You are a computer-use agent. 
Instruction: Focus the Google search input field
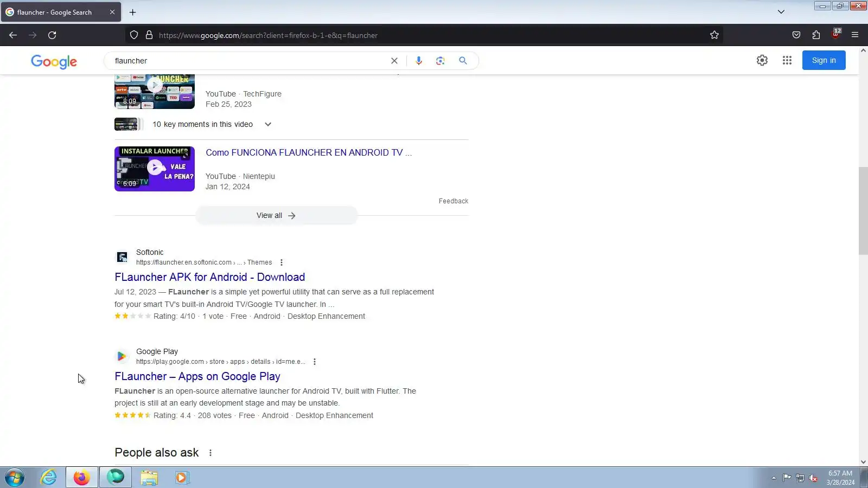[248, 61]
